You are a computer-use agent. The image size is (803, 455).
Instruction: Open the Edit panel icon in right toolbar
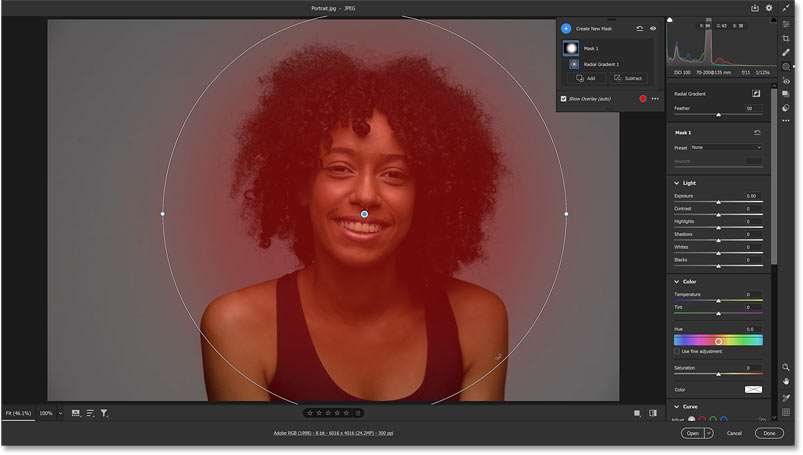[786, 24]
